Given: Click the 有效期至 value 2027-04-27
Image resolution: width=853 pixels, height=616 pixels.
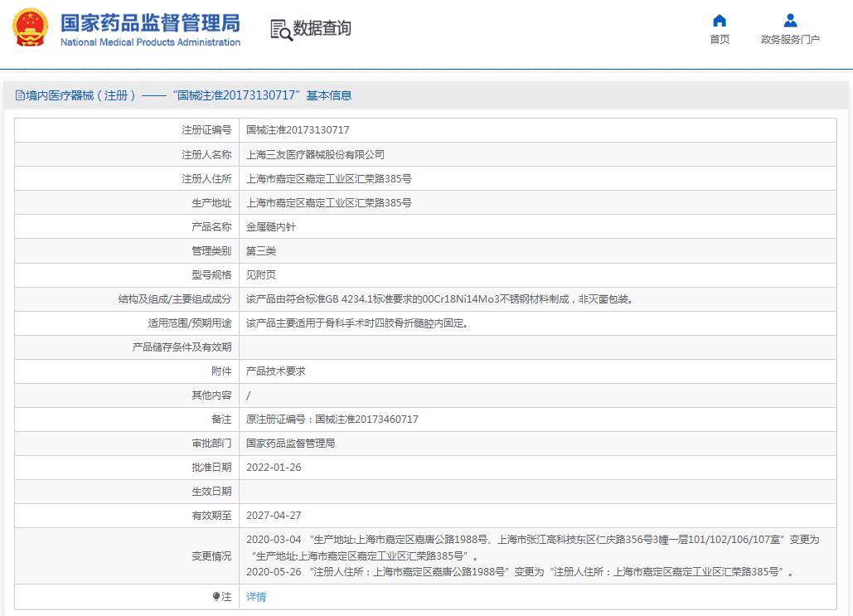Looking at the screenshot, I should click(274, 516).
